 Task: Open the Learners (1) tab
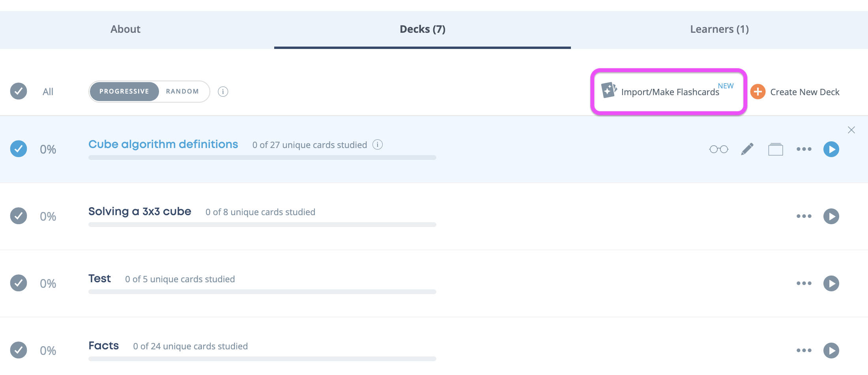[719, 29]
